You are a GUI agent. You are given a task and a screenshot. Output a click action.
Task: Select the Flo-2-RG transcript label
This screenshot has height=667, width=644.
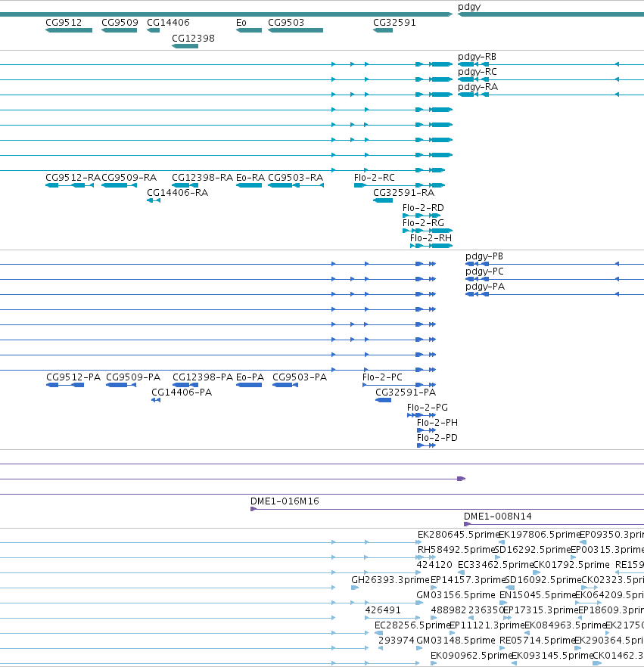tap(423, 223)
